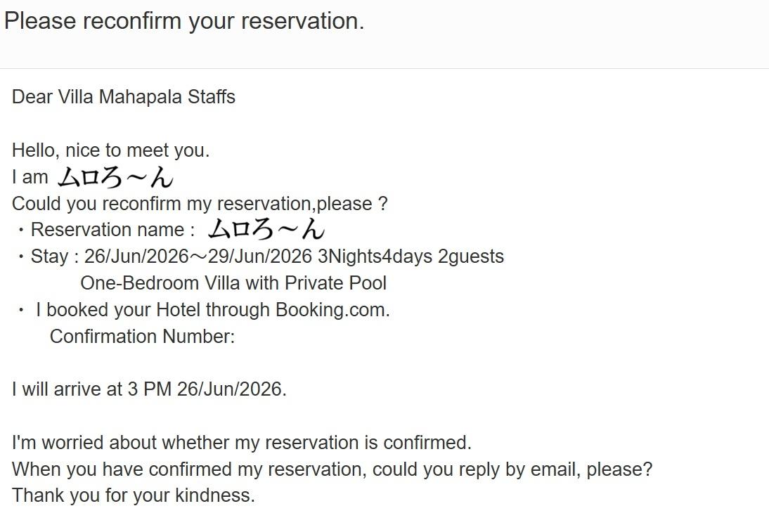Click the phrase 'I booked your Hotel through'
The image size is (769, 532).
pyautogui.click(x=153, y=310)
